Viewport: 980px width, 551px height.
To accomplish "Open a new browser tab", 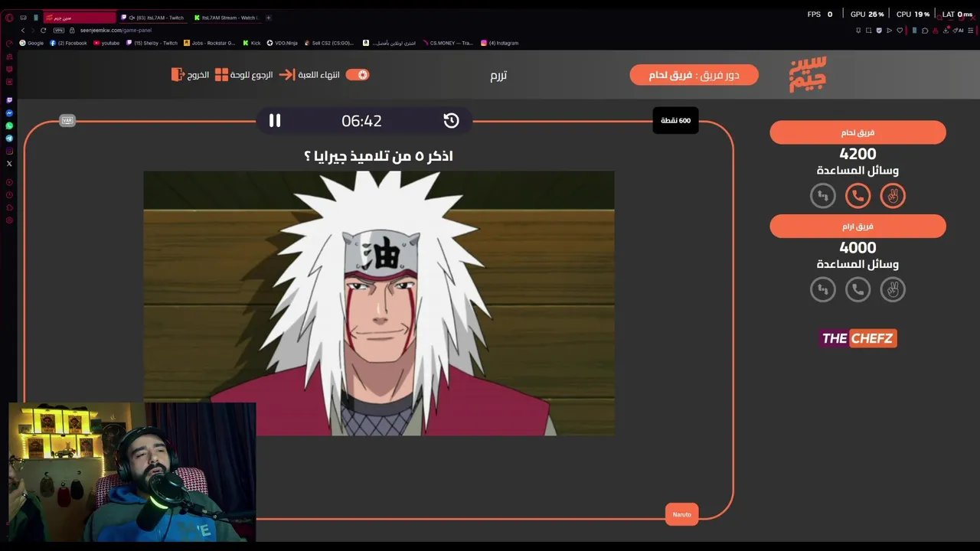I will click(x=268, y=18).
